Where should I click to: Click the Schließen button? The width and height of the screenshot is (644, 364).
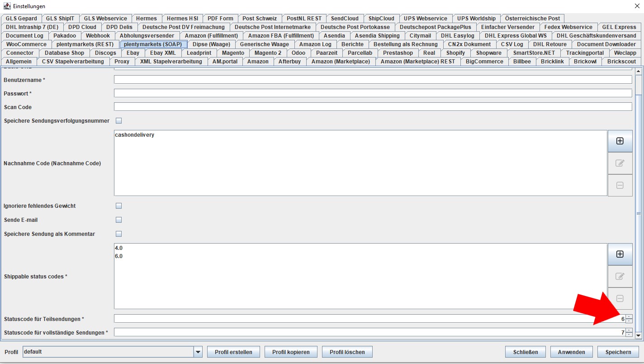(526, 352)
